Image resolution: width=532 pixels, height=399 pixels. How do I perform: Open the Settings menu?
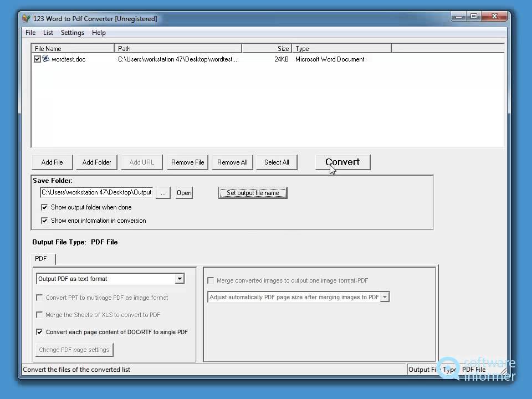click(72, 33)
